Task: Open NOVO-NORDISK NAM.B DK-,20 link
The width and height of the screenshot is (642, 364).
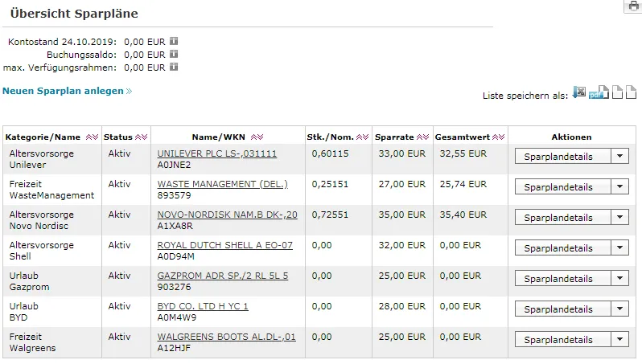Action: (227, 215)
